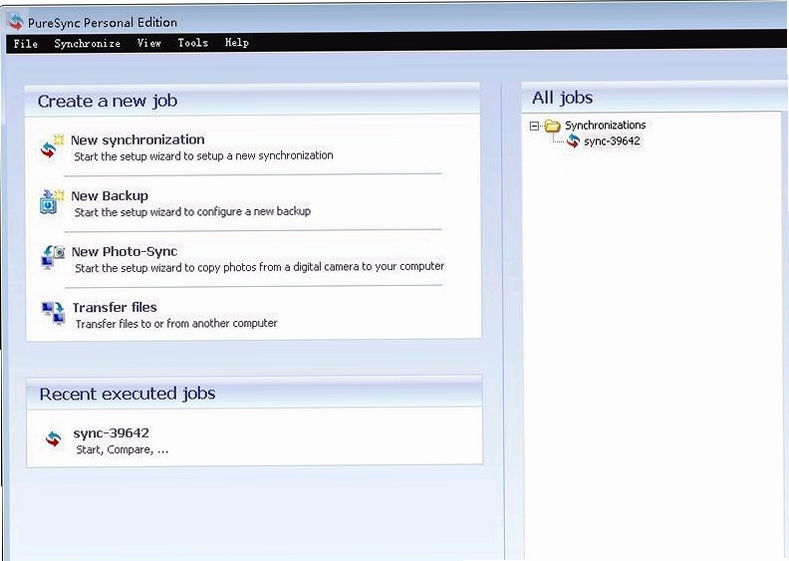Click the Transfer files computers icon

53,313
